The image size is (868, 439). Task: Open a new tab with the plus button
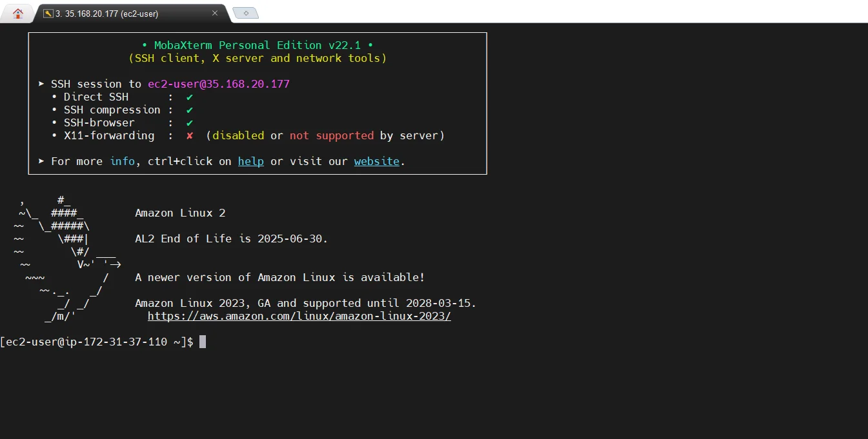(245, 13)
